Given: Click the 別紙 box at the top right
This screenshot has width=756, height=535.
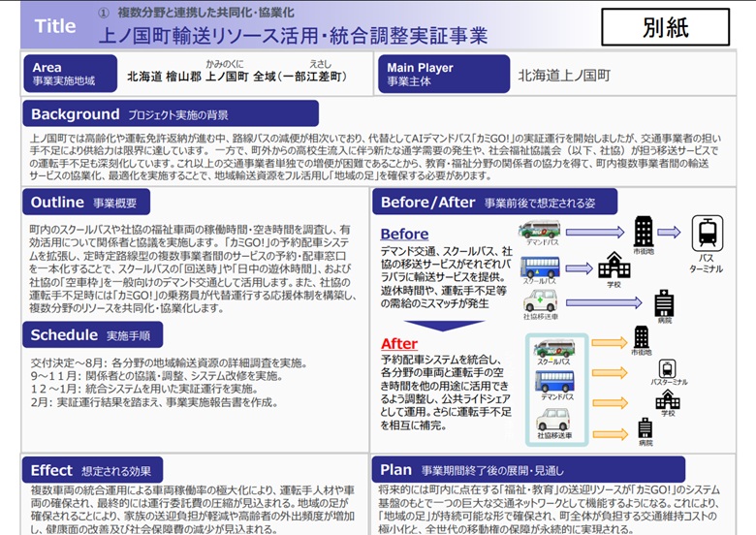Looking at the screenshot, I should tap(665, 27).
